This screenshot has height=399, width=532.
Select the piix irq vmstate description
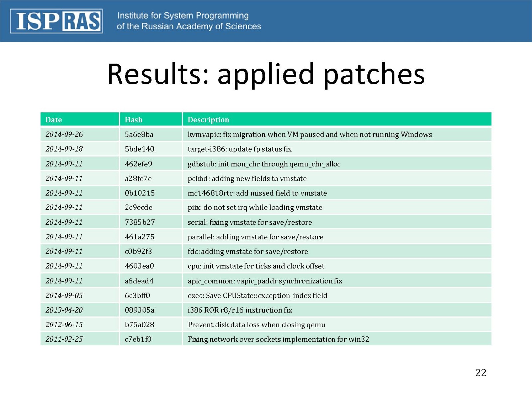coord(255,207)
